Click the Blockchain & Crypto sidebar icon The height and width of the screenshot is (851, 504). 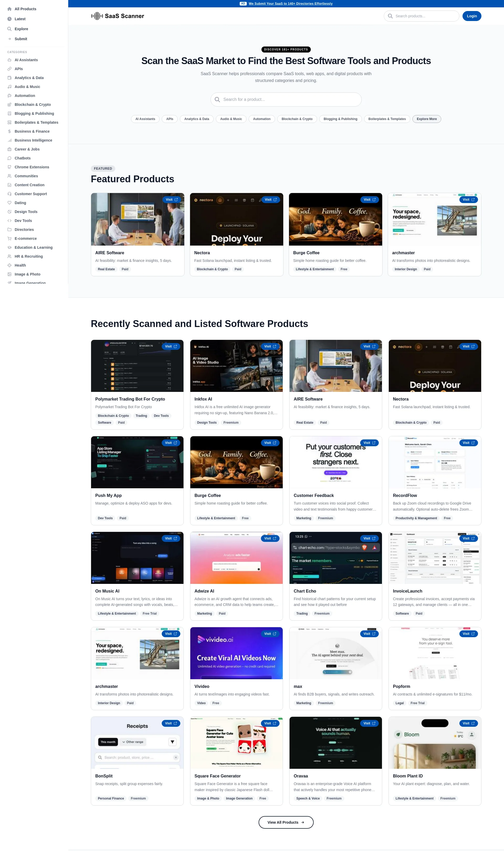[9, 105]
